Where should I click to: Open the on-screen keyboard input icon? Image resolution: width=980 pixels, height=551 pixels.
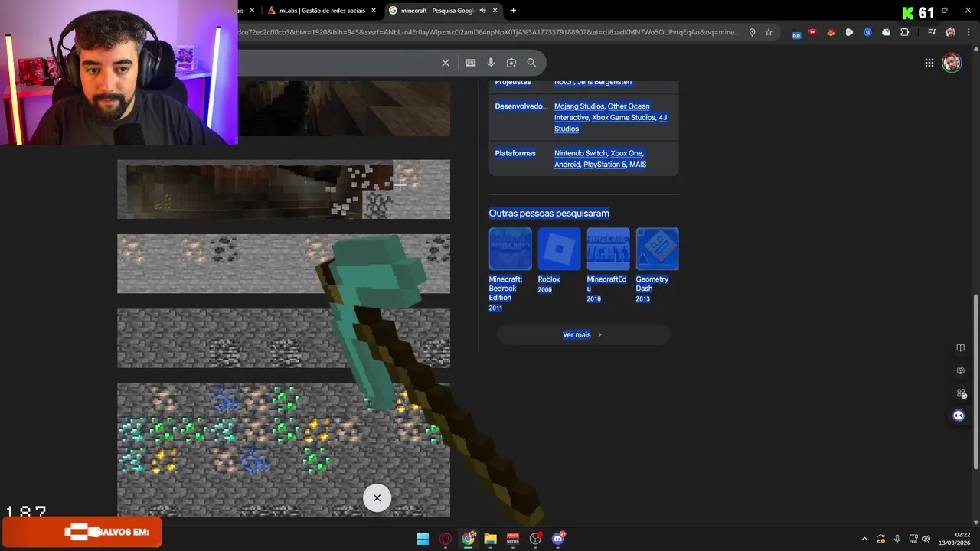click(470, 63)
